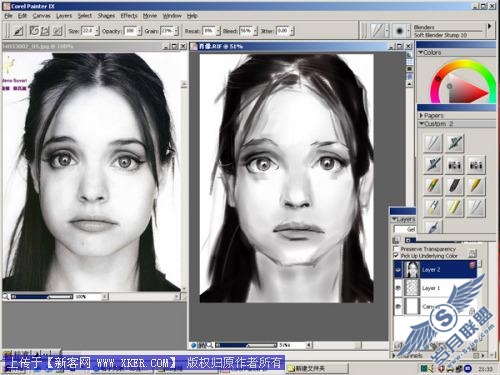Click magnifier icon in reference photo window
Image resolution: width=500 pixels, height=375 pixels.
pos(6,296)
